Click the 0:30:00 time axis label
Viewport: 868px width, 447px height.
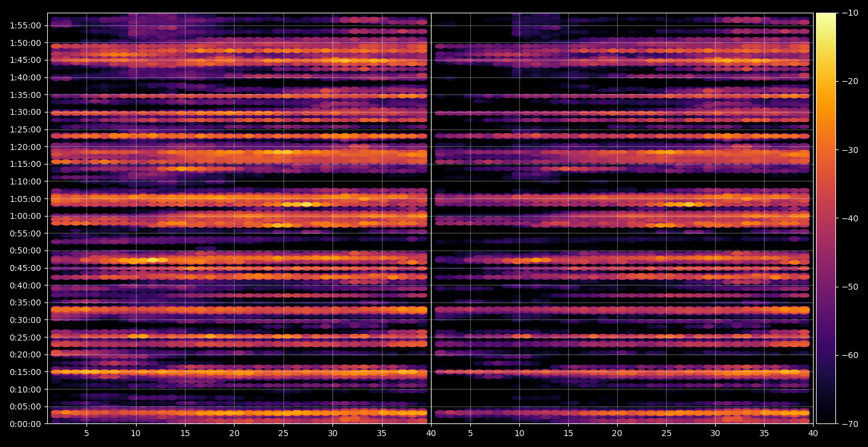pyautogui.click(x=25, y=320)
